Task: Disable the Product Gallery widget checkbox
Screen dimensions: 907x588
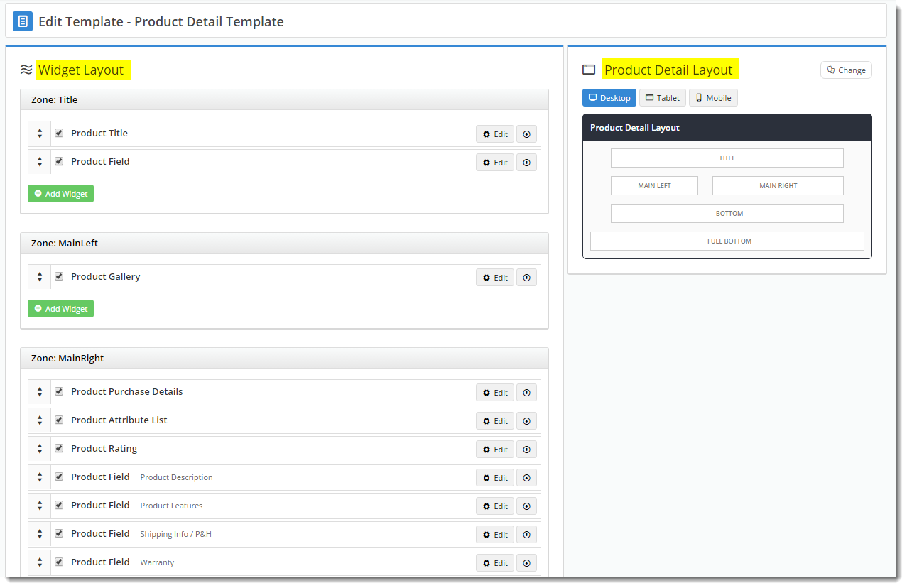Action: [59, 276]
